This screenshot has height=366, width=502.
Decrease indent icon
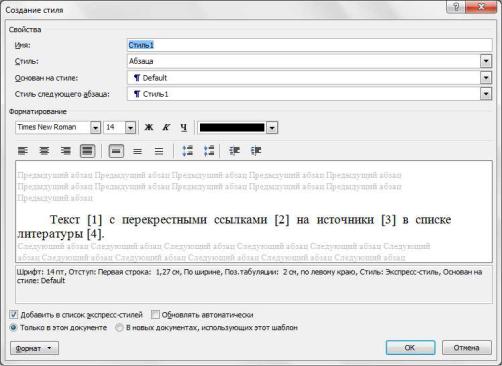234,151
